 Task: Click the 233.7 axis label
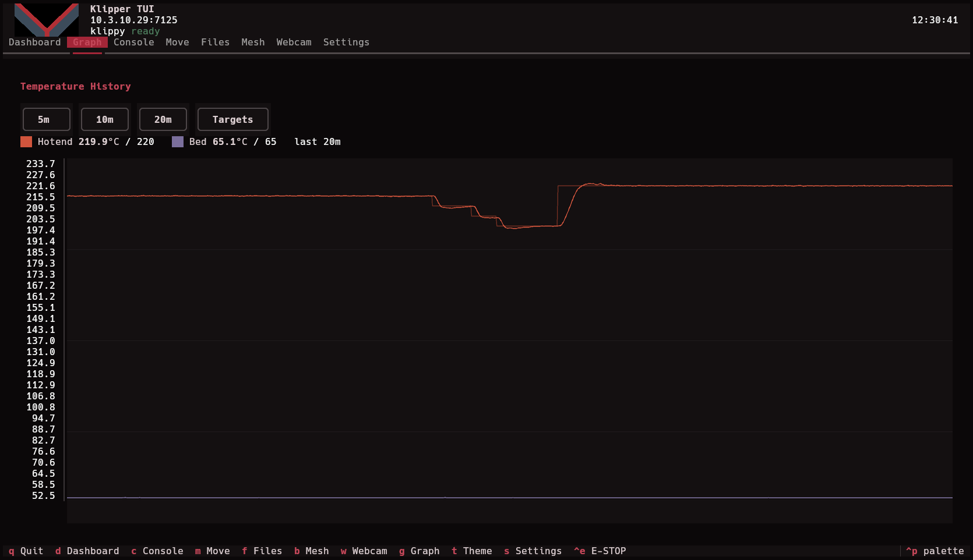coord(41,164)
